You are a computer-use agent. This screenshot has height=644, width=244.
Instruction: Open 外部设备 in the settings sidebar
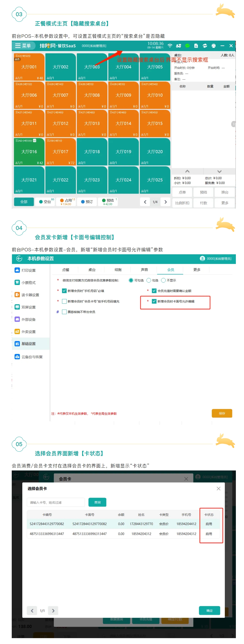25,319
